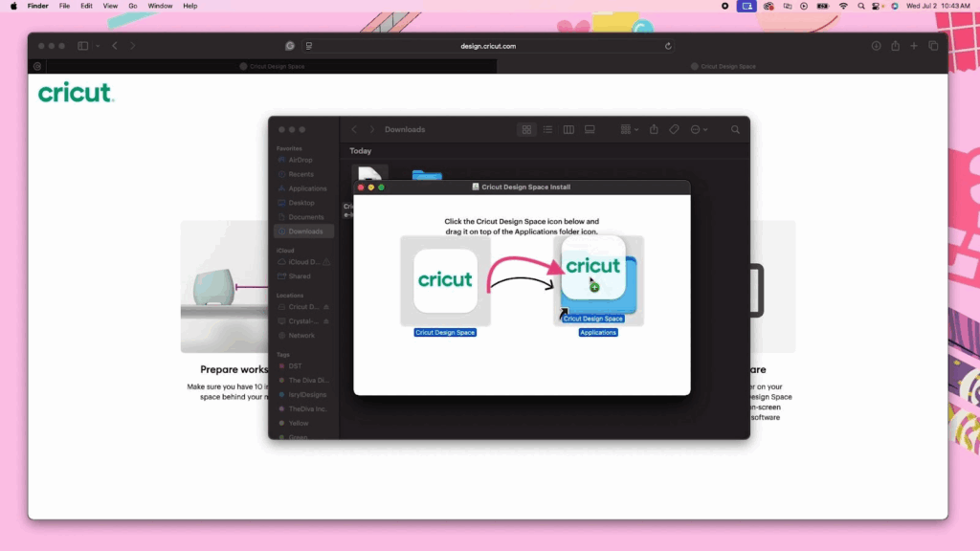The image size is (980, 551).
Task: Open Safari sidebar options dropdown arrow
Action: coord(98,46)
